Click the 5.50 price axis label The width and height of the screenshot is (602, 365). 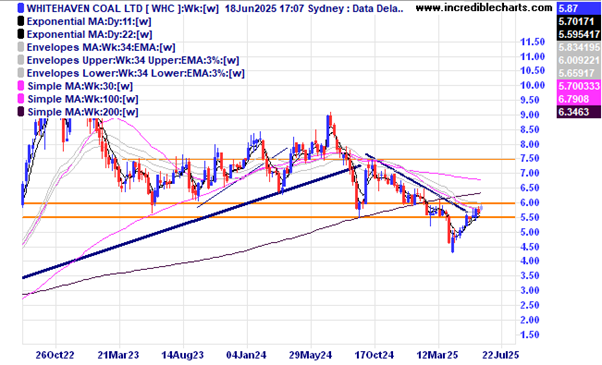(533, 217)
